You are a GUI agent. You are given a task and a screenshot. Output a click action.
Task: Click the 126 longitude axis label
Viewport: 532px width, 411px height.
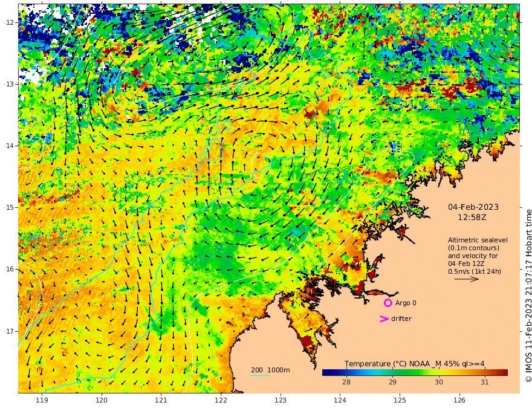coord(459,400)
